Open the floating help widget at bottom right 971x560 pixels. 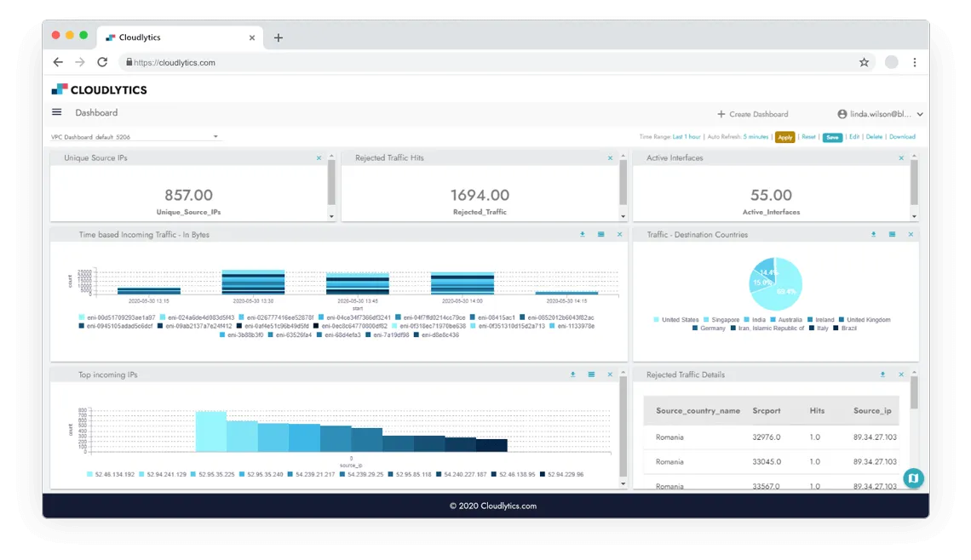[913, 478]
